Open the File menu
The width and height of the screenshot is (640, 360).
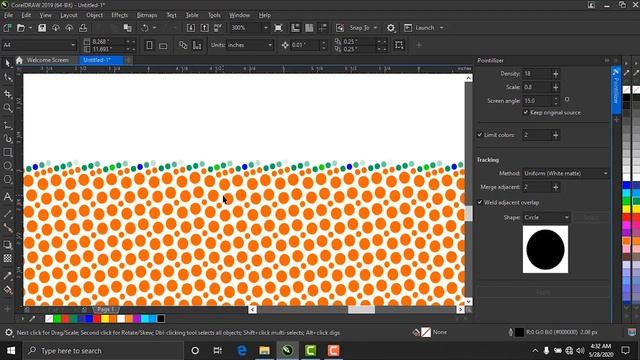[x=8, y=15]
